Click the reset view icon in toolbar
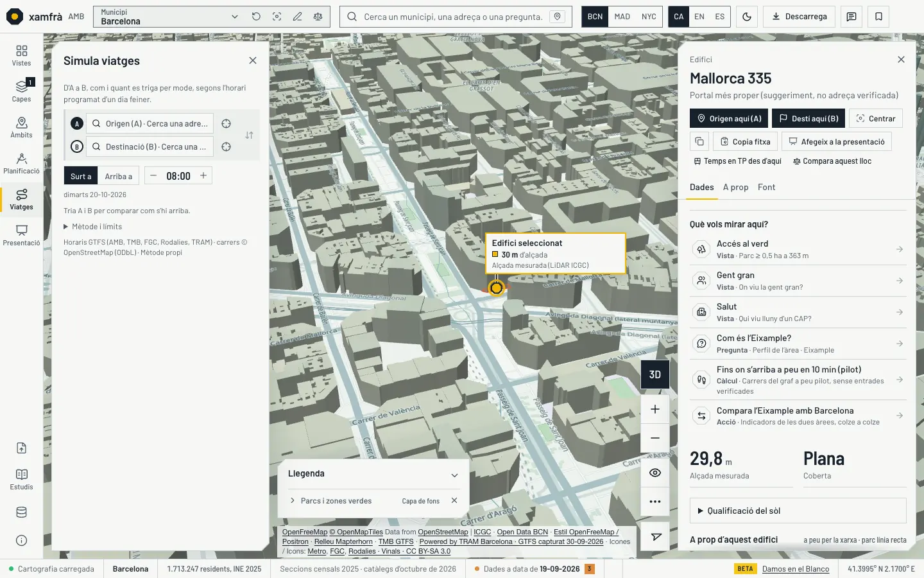The height and width of the screenshot is (578, 924). tap(256, 17)
